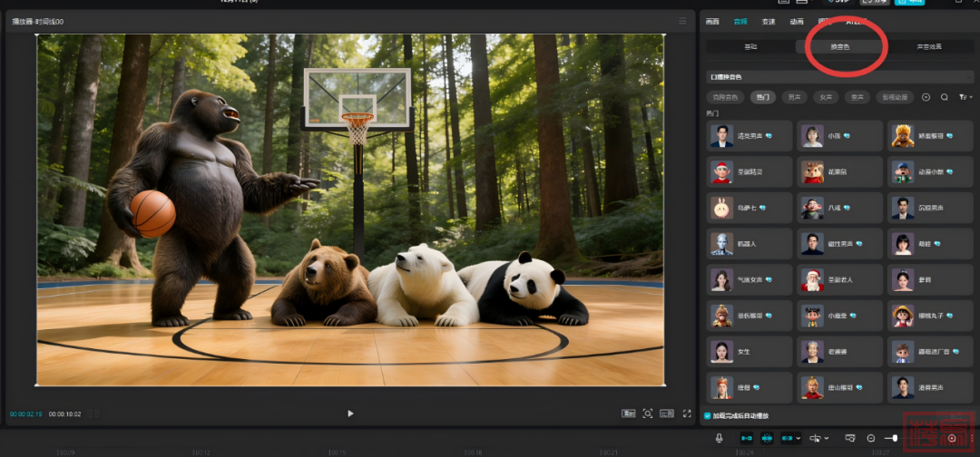Switch to the 画面 tab
Viewport: 980px width, 457px height.
coord(713,21)
